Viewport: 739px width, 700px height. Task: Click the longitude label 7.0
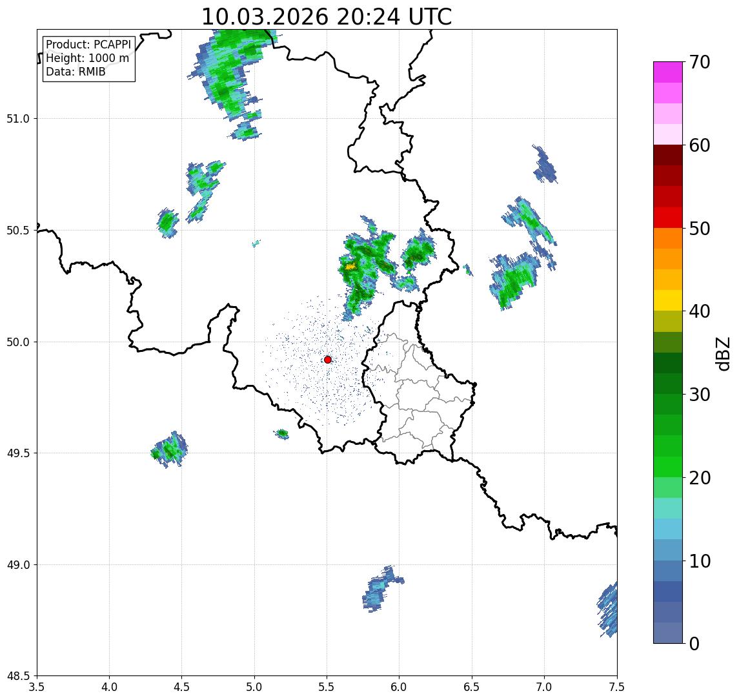click(x=544, y=687)
